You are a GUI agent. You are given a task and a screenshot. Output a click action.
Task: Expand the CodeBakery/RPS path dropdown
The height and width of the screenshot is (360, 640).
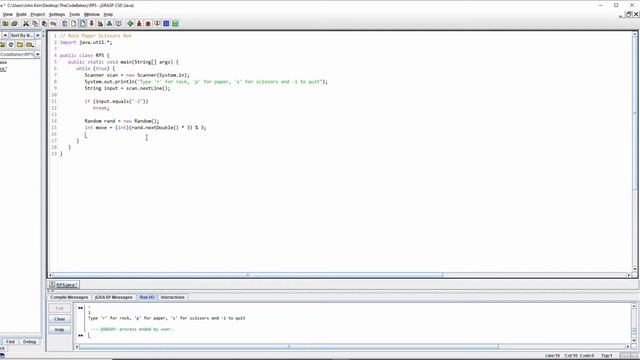38,54
